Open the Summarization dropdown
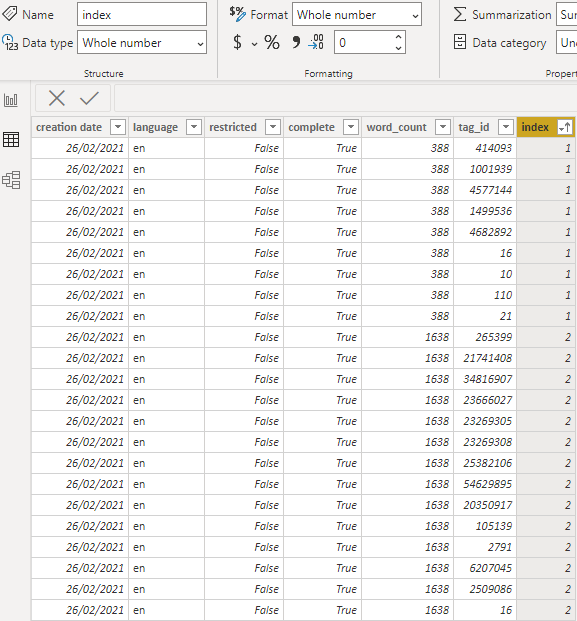This screenshot has width=577, height=621. click(566, 14)
